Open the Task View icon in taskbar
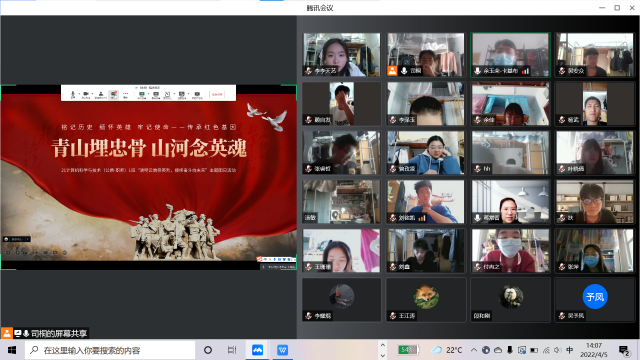Viewport: 640px width, 360px height. tap(232, 350)
